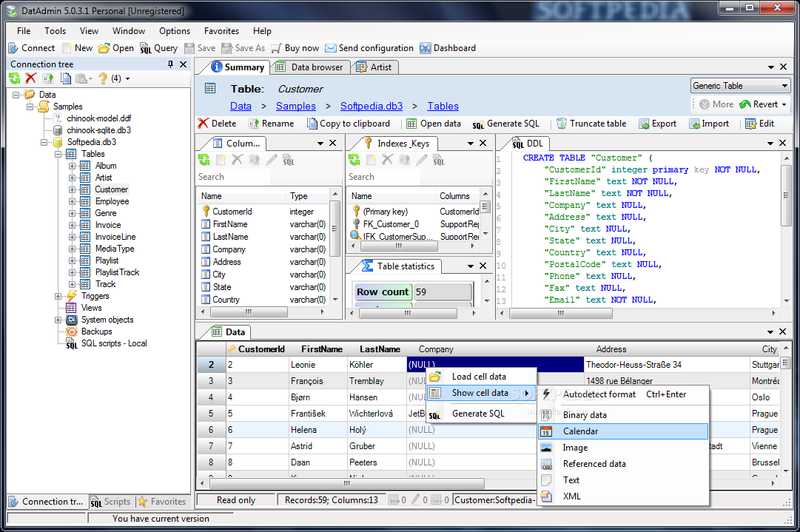Refresh the Columns panel
The image size is (800, 532).
204,160
